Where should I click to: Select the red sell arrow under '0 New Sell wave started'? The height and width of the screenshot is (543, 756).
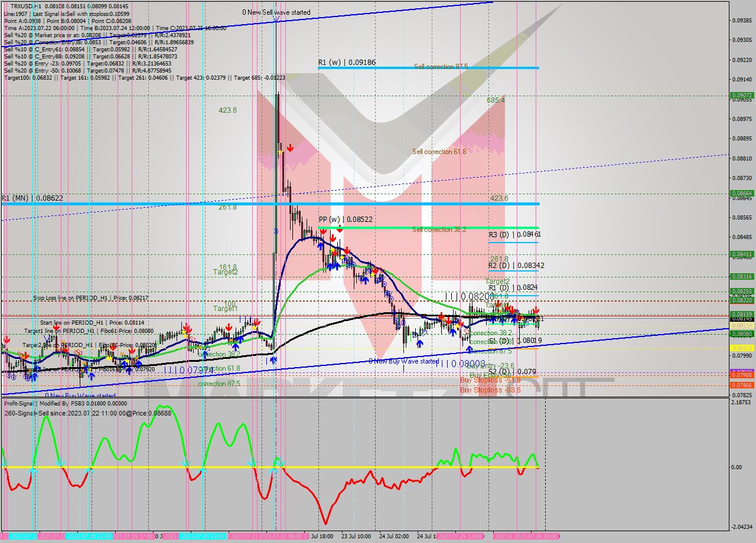291,148
